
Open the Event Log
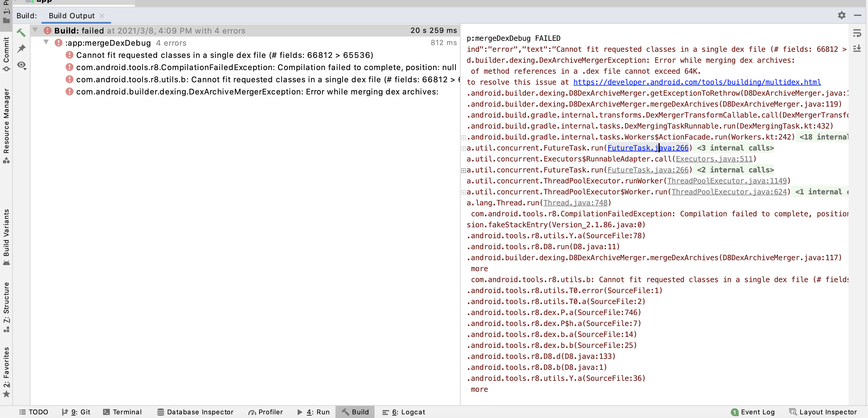pyautogui.click(x=753, y=412)
